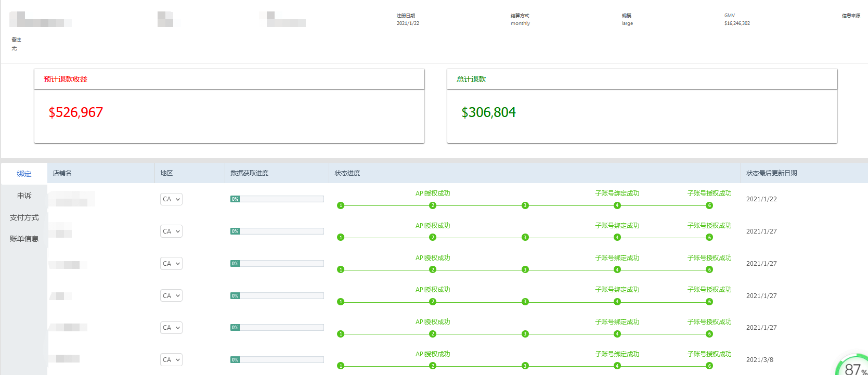Click the first row data progress bar
Viewport: 868px width, 375px height.
click(x=277, y=199)
